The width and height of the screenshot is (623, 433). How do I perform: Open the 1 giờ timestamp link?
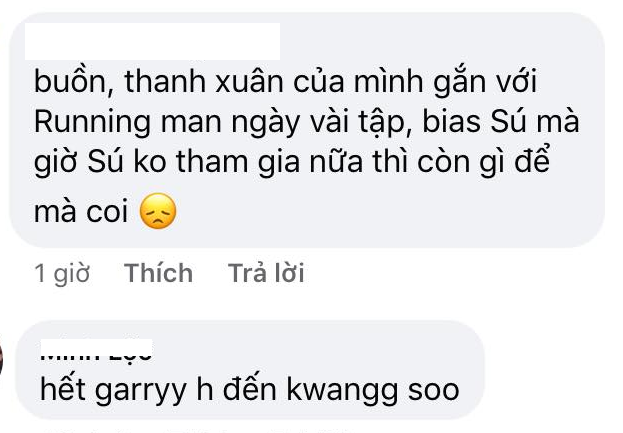62,273
